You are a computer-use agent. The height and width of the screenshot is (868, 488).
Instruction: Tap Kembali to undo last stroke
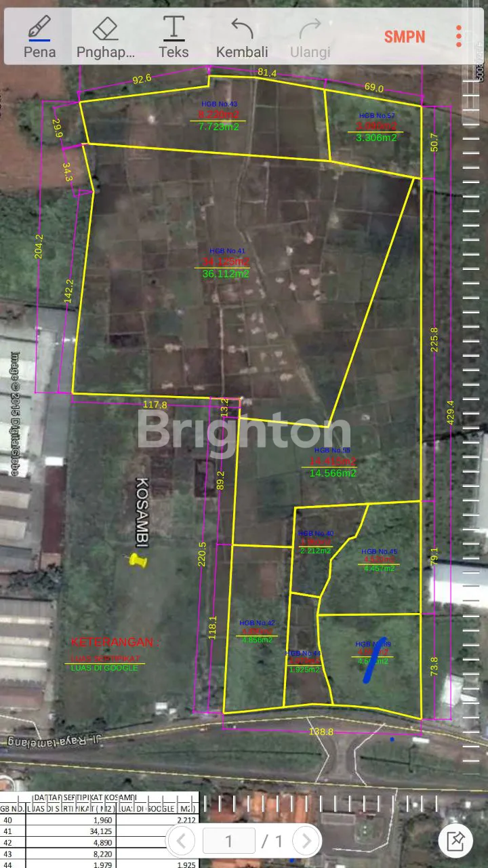(242, 37)
